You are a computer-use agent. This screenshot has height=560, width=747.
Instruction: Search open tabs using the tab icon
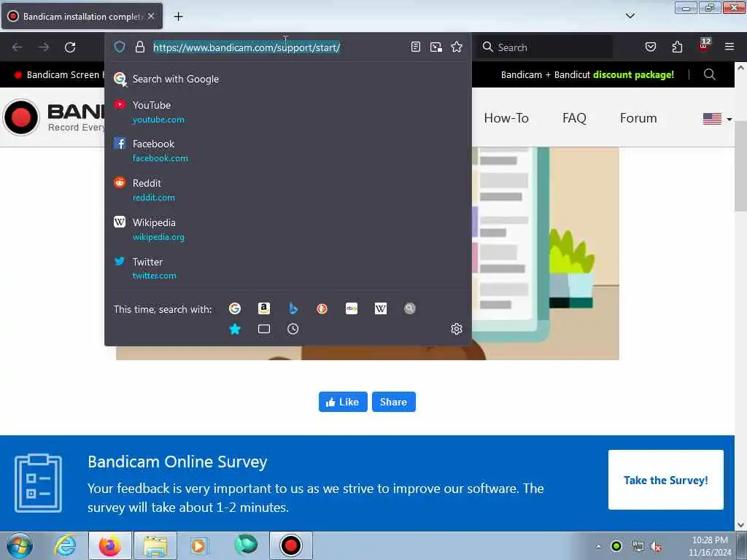[264, 329]
